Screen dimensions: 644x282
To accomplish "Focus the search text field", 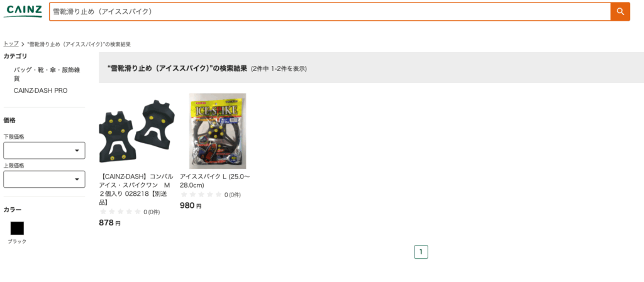I will [330, 11].
